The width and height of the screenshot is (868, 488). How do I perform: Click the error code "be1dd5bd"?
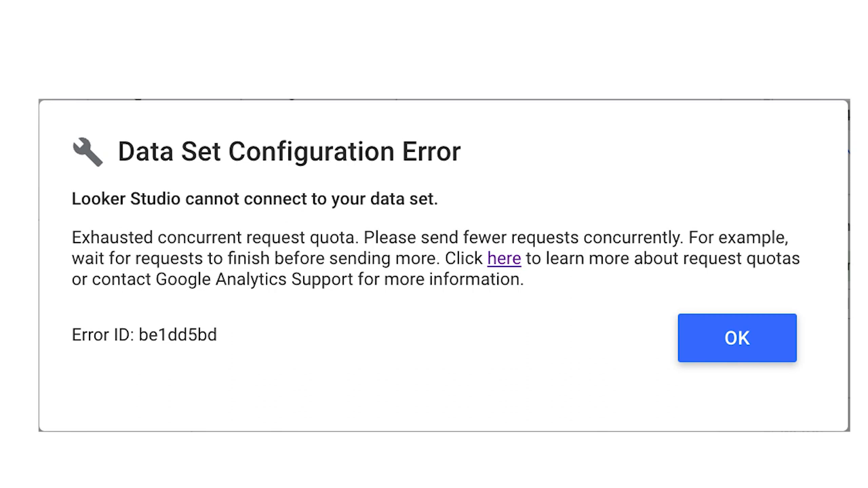[x=178, y=335]
